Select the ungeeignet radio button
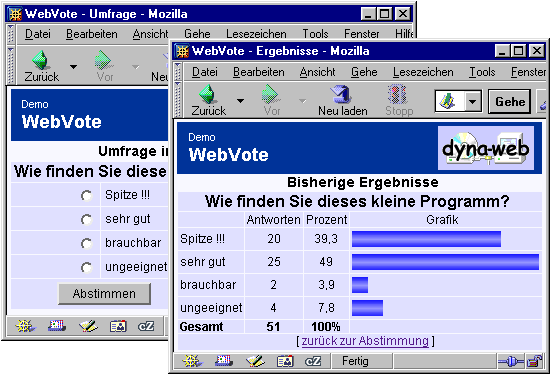 pyautogui.click(x=86, y=268)
